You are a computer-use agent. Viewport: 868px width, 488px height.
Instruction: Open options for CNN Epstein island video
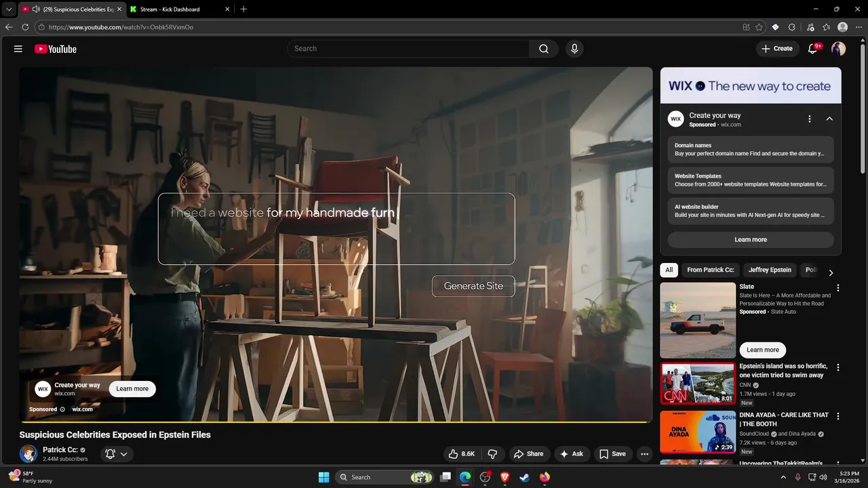pos(838,367)
